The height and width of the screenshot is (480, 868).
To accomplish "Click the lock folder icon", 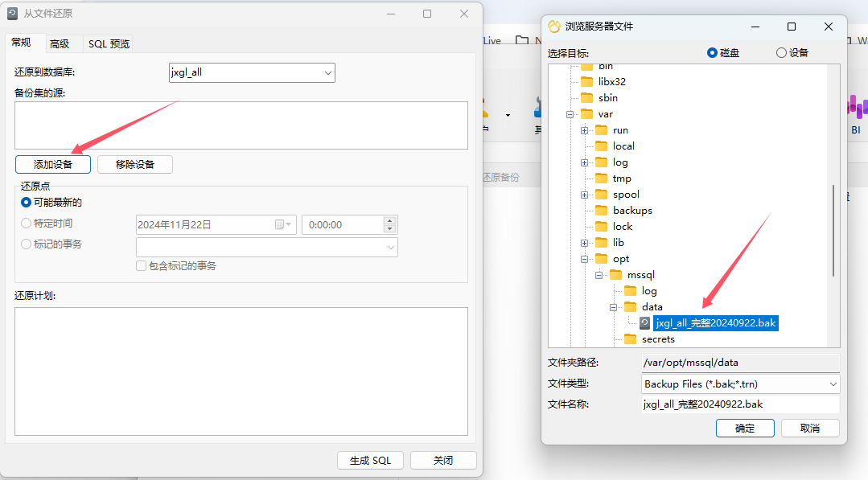I will tap(601, 226).
